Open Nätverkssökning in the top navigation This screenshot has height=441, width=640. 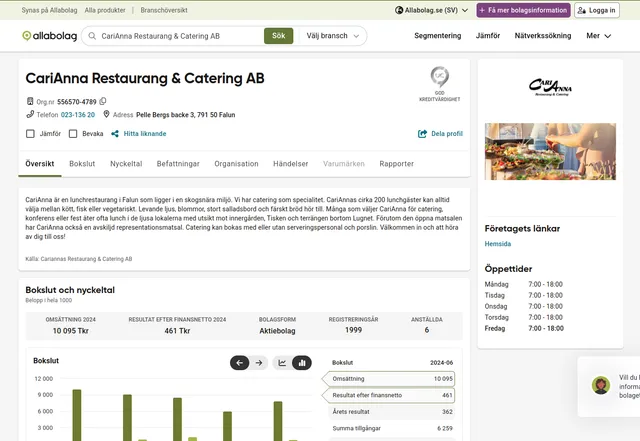point(543,36)
